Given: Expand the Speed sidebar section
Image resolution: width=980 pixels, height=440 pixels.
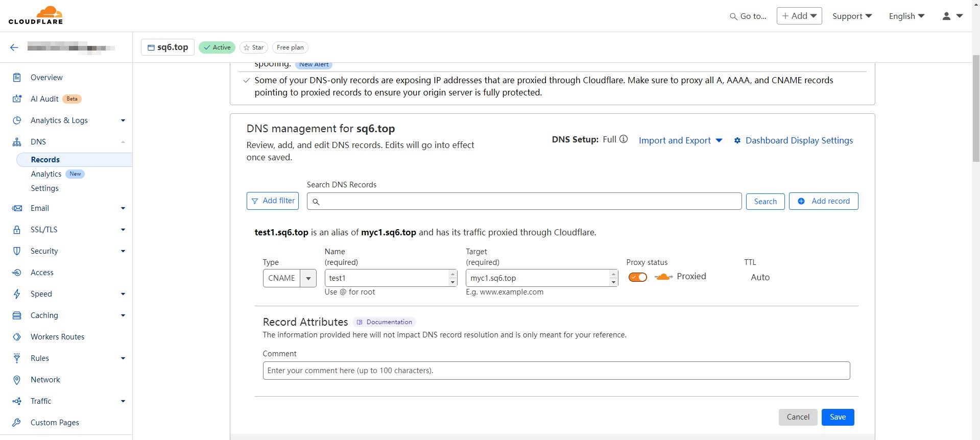Looking at the screenshot, I should coord(123,294).
